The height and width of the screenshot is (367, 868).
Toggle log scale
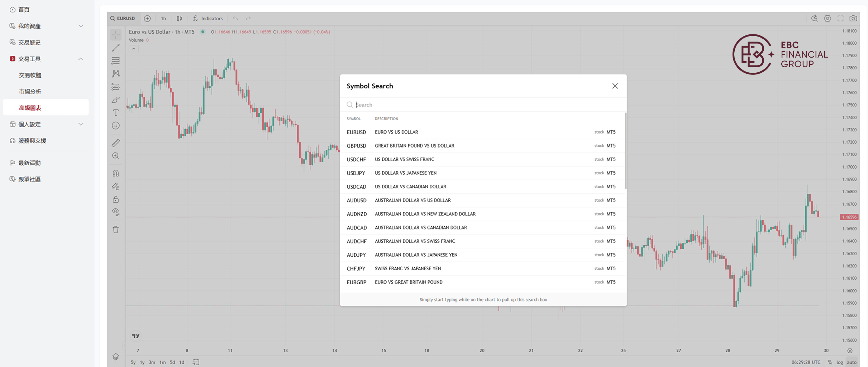840,362
